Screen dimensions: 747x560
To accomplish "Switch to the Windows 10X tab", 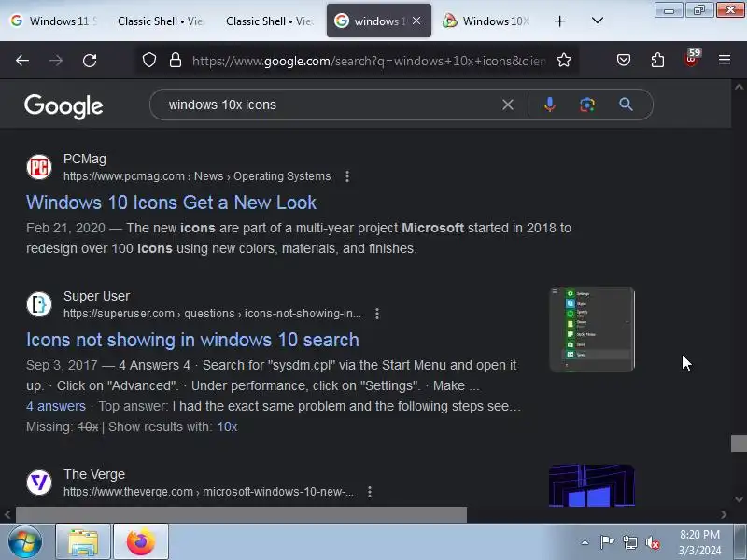I will click(487, 21).
